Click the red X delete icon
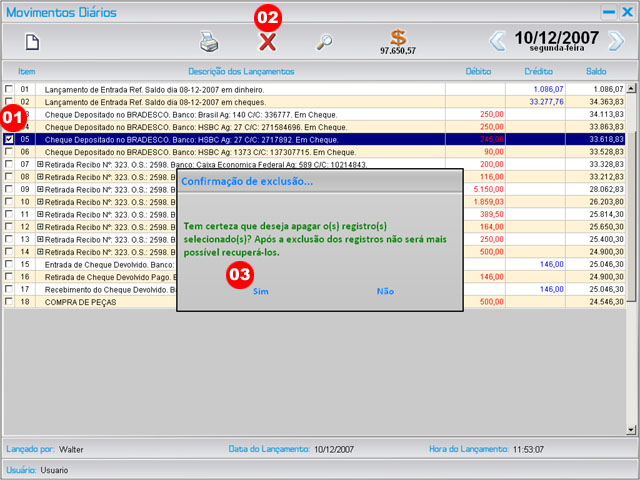The width and height of the screenshot is (640, 480). point(267,42)
